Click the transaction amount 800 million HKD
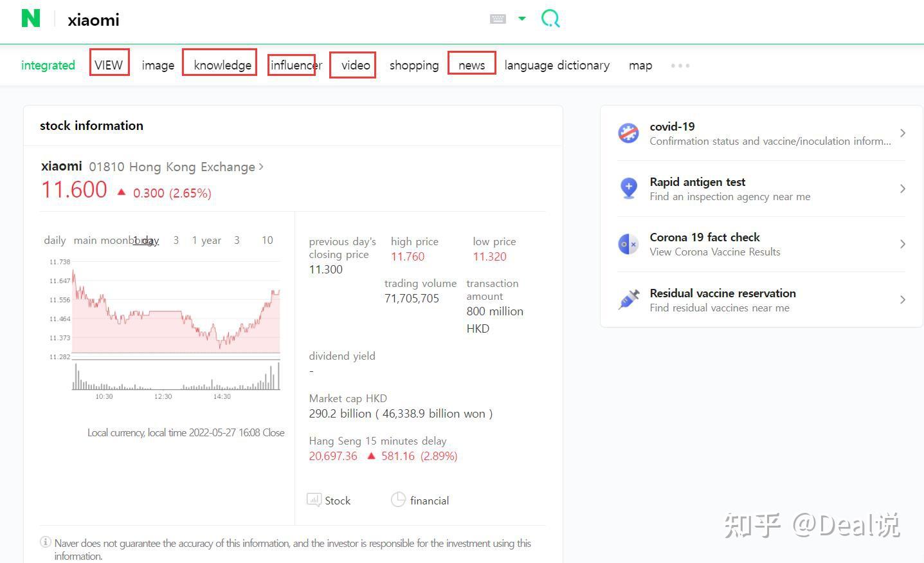924x563 pixels. click(495, 320)
